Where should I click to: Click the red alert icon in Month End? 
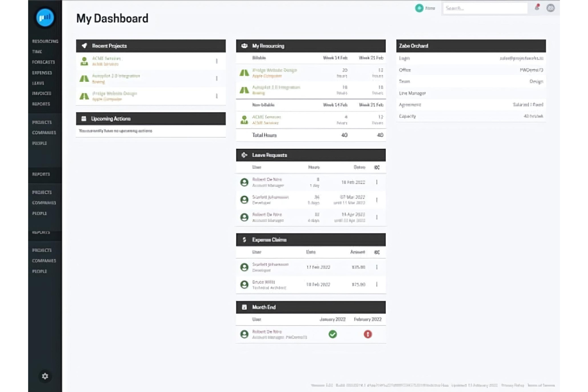(367, 334)
